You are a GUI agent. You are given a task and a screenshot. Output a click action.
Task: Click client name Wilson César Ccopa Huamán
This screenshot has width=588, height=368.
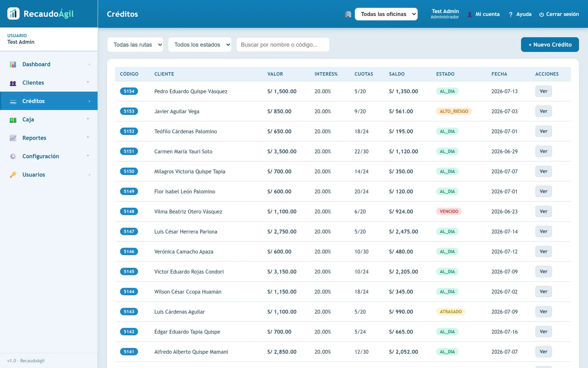(x=188, y=291)
